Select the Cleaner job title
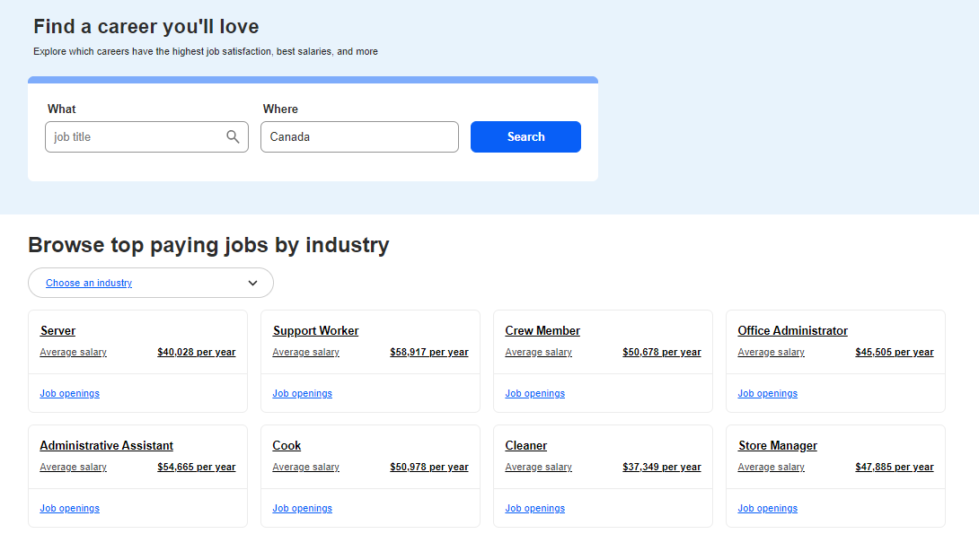This screenshot has height=560, width=979. click(x=525, y=445)
